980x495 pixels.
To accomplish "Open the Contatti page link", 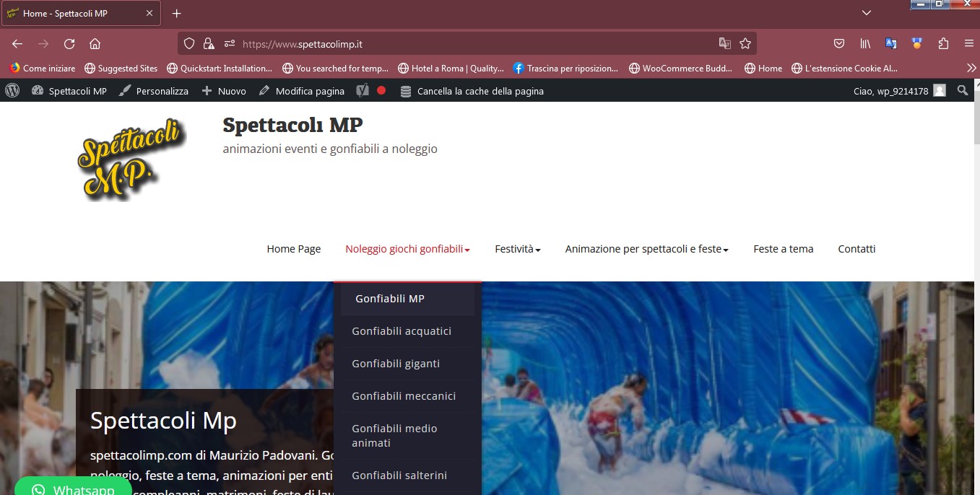I will point(857,249).
